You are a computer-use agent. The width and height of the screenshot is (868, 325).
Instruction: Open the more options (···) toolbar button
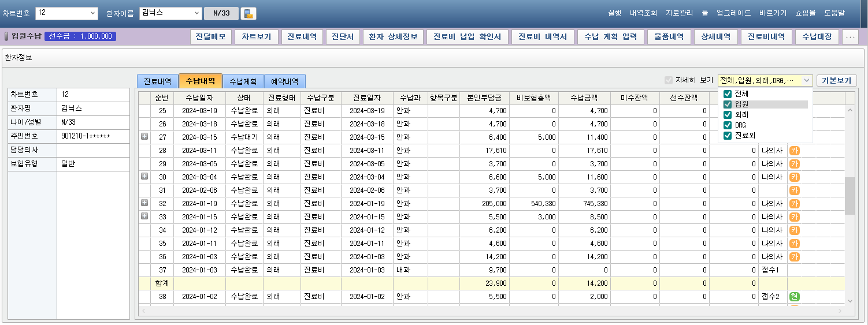coord(850,37)
